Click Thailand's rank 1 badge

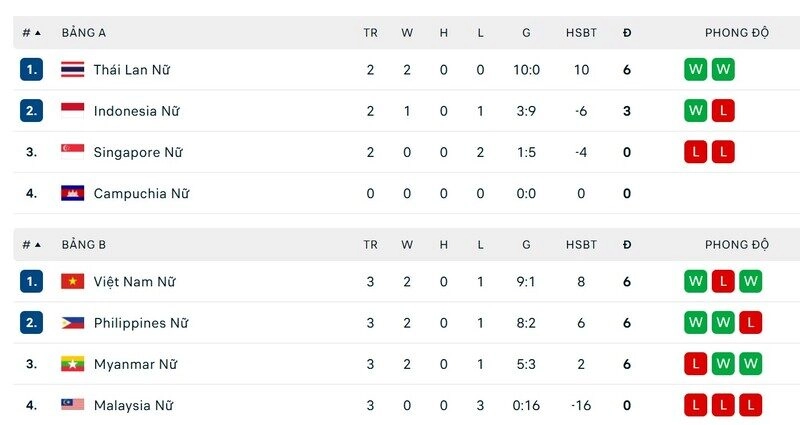pos(31,70)
